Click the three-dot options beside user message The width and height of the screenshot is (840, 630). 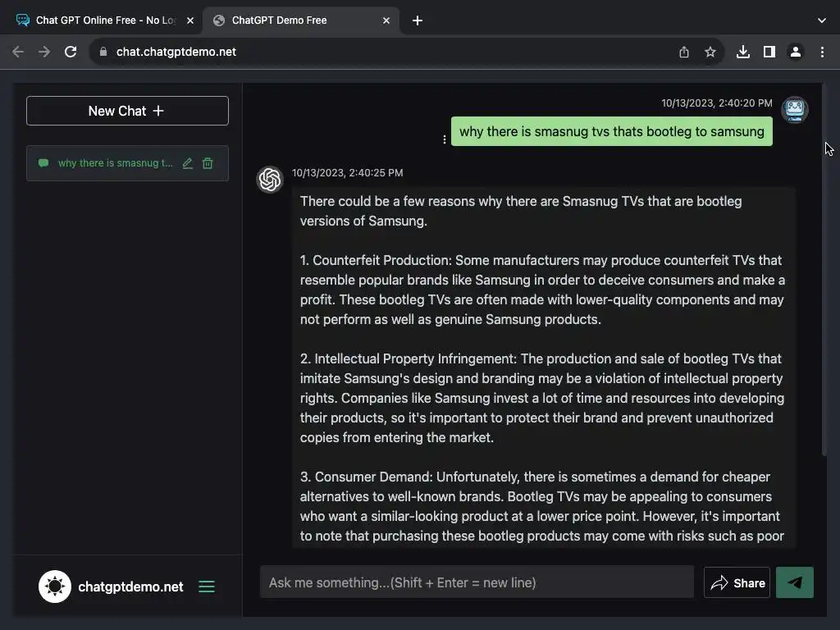click(445, 139)
